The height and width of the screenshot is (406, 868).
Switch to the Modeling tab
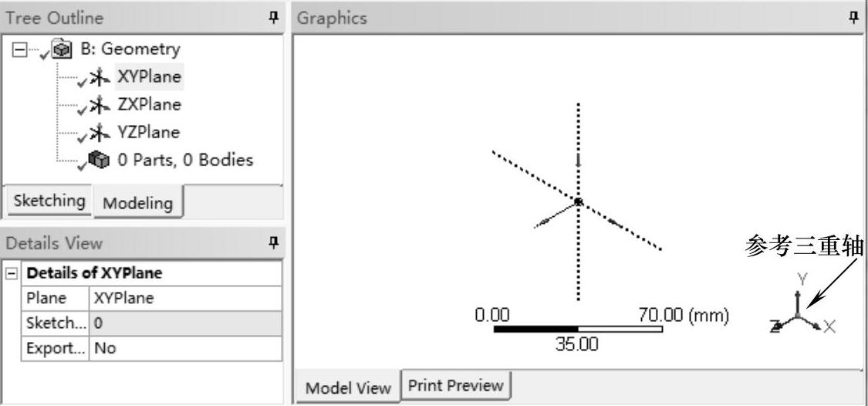137,203
